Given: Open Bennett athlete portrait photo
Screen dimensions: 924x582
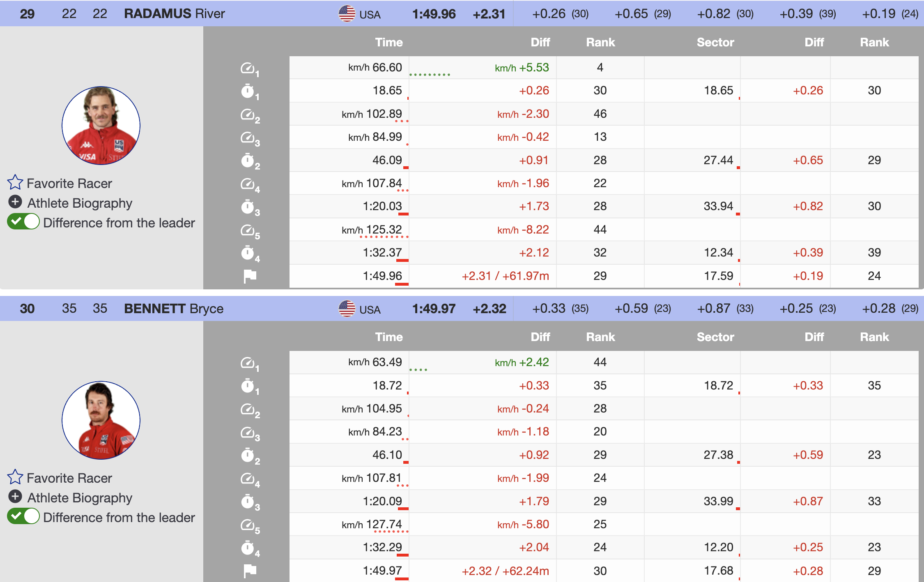Looking at the screenshot, I should click(x=101, y=420).
